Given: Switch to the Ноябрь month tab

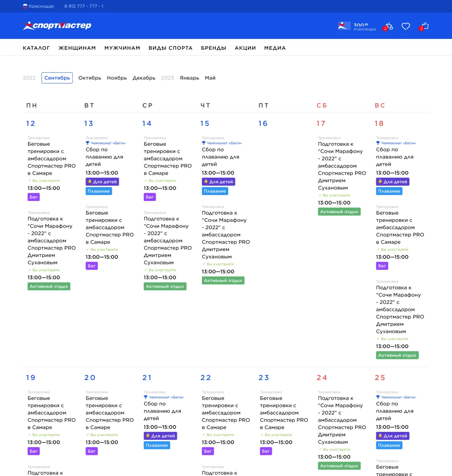Looking at the screenshot, I should click(x=117, y=78).
